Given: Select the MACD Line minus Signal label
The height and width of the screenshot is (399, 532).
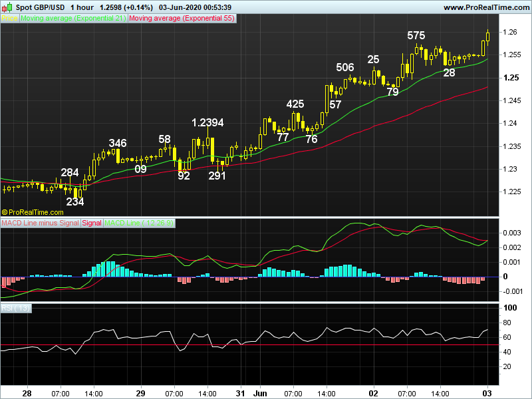Looking at the screenshot, I should 40,223.
